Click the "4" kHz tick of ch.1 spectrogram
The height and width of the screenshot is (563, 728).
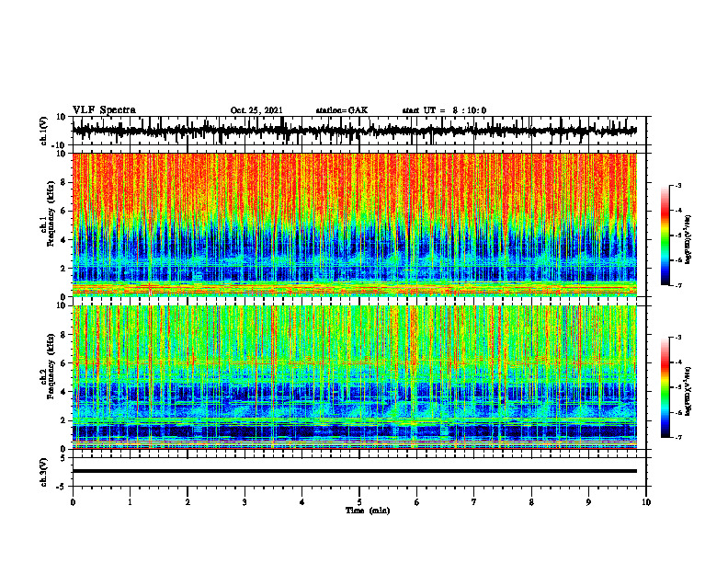point(63,240)
